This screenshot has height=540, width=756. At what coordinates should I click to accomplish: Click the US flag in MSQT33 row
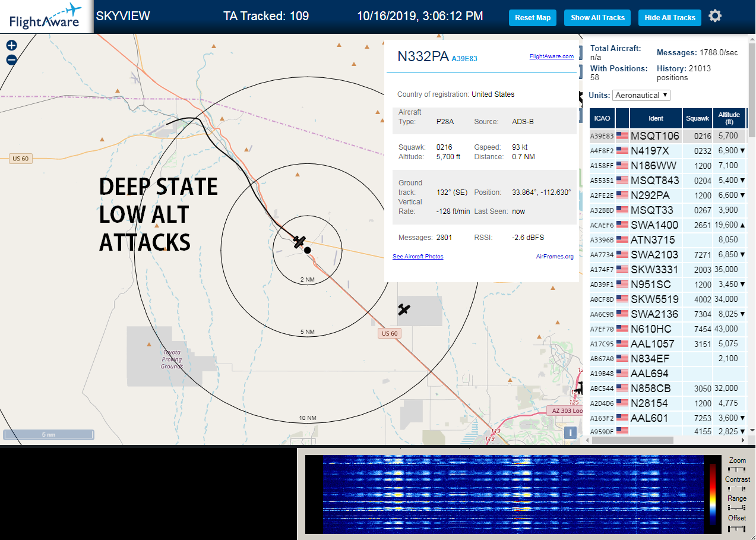click(x=622, y=210)
